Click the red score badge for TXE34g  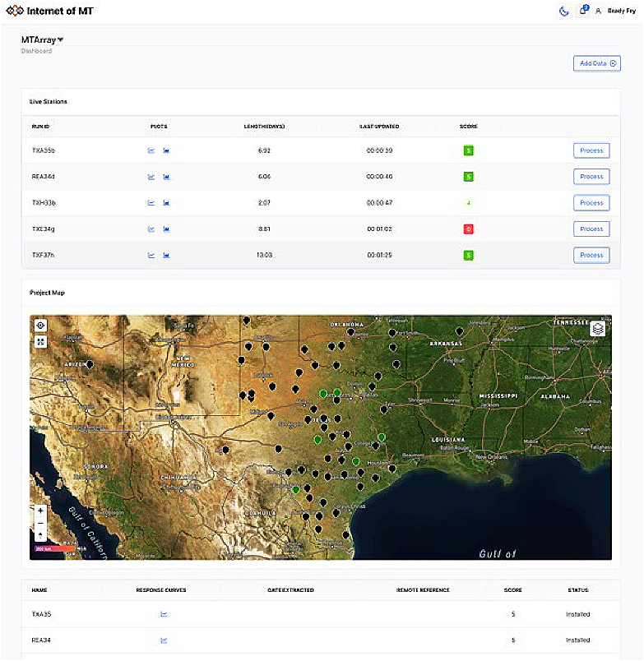(469, 229)
